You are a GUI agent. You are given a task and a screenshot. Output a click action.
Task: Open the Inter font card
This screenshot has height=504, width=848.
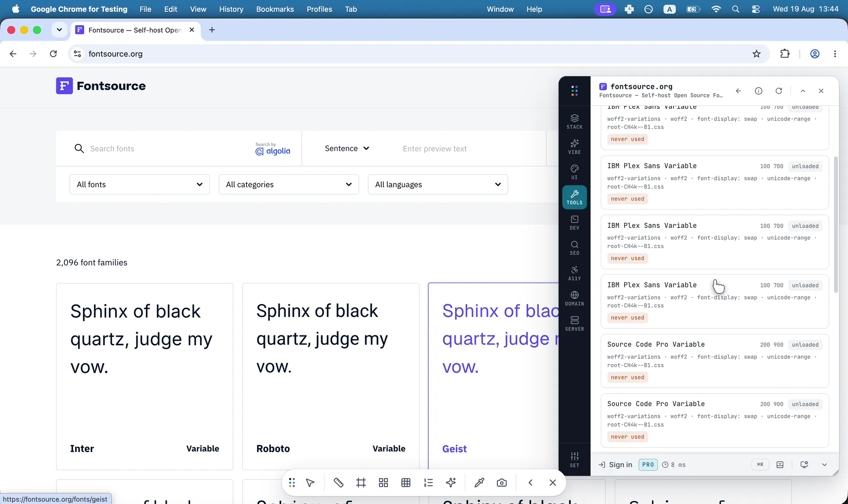(144, 376)
